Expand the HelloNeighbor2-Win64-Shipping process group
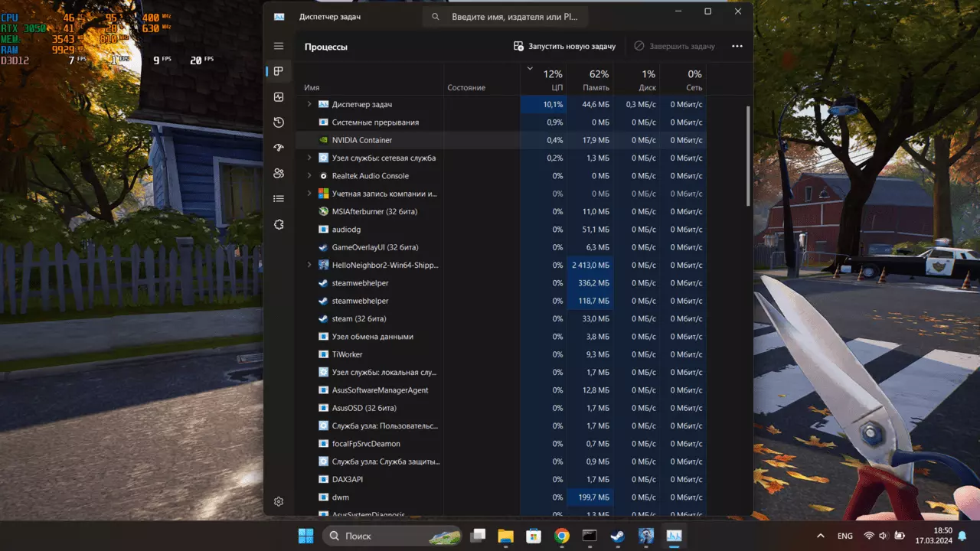This screenshot has width=980, height=551. [309, 265]
